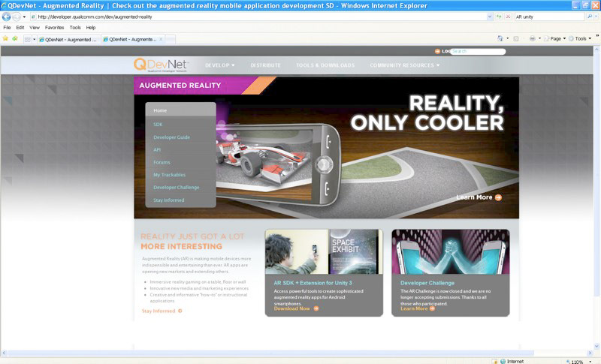Expand the Home button dropdown arrow

[508, 39]
